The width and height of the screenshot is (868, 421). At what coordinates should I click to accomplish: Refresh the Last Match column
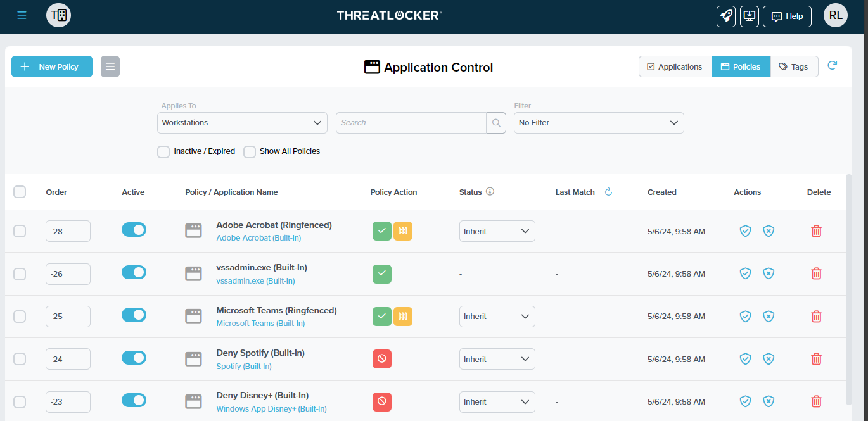[608, 192]
